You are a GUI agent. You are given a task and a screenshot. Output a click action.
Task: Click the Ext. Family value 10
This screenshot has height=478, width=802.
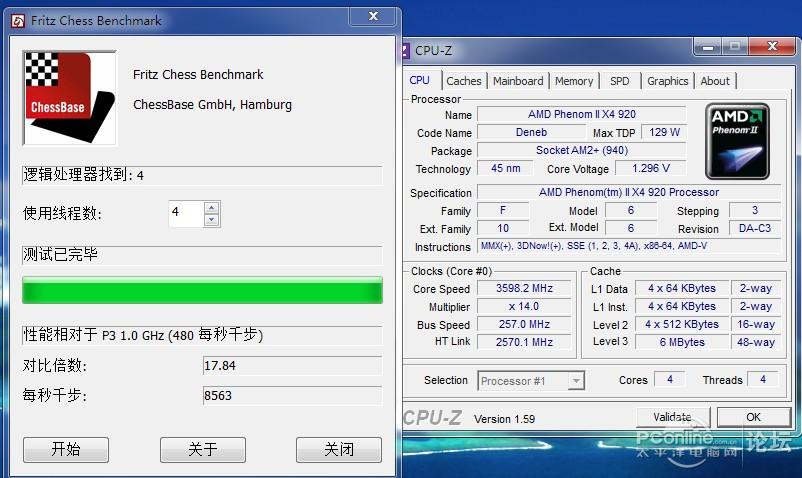coord(503,228)
